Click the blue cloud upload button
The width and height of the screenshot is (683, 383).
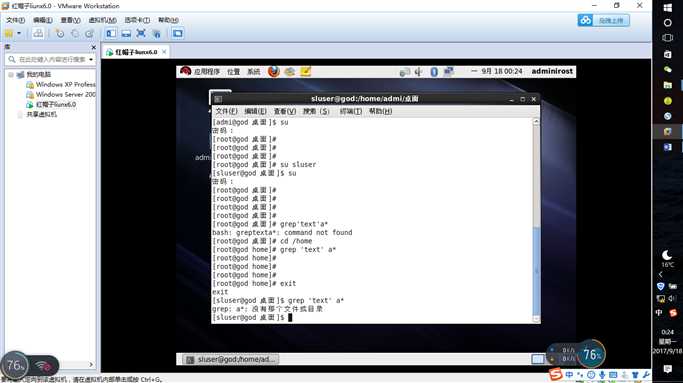coord(603,20)
